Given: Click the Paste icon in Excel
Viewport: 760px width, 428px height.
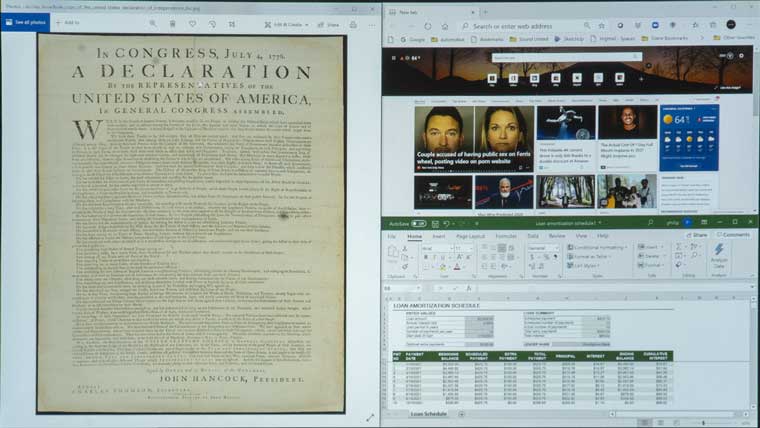Looking at the screenshot, I should point(393,254).
